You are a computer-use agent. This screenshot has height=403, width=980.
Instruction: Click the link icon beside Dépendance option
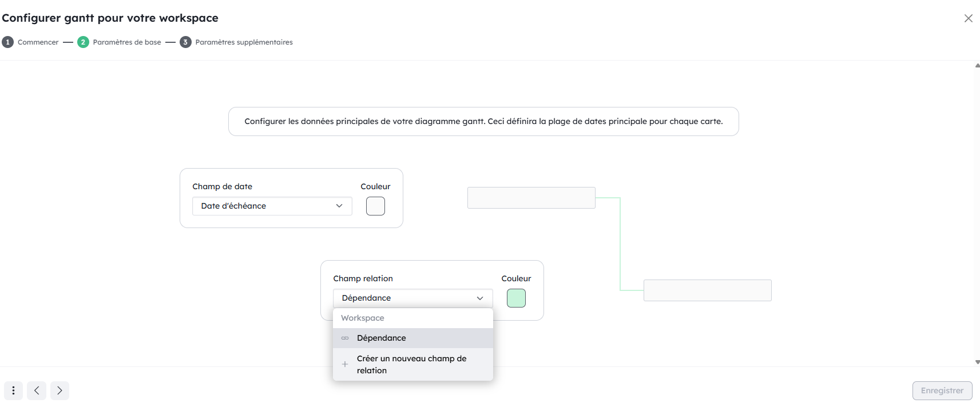pyautogui.click(x=345, y=338)
